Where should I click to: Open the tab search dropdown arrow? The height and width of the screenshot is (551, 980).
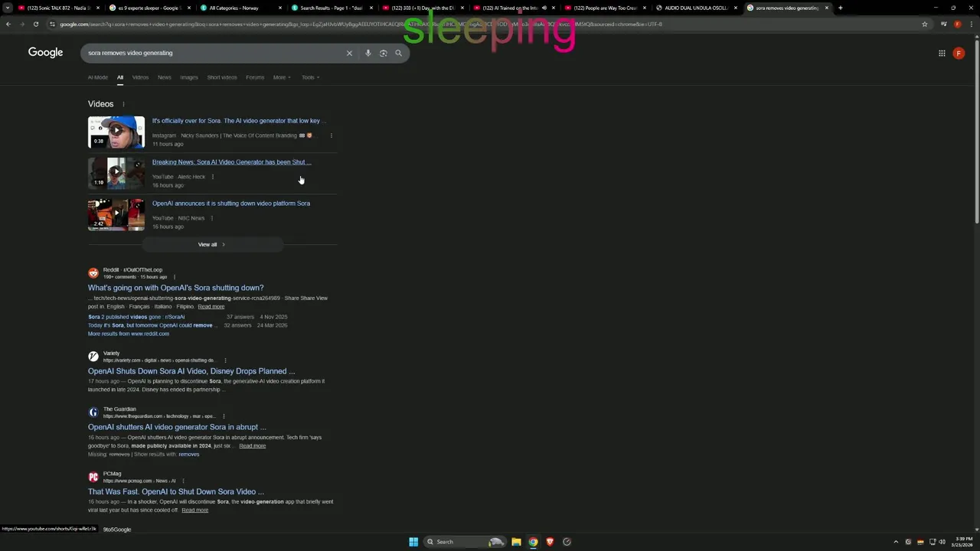click(x=8, y=8)
